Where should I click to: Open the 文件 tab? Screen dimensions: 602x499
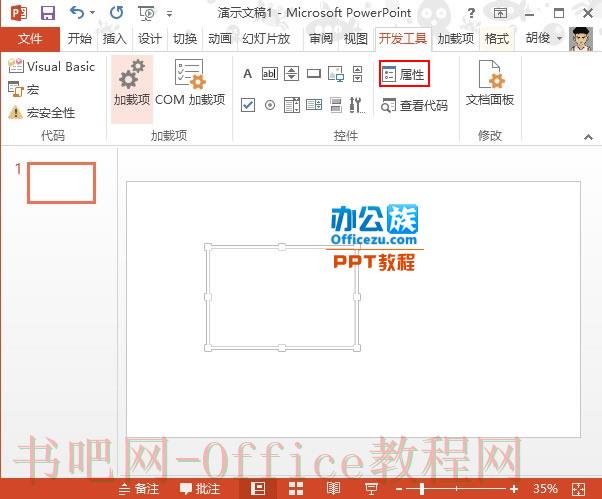click(30, 39)
